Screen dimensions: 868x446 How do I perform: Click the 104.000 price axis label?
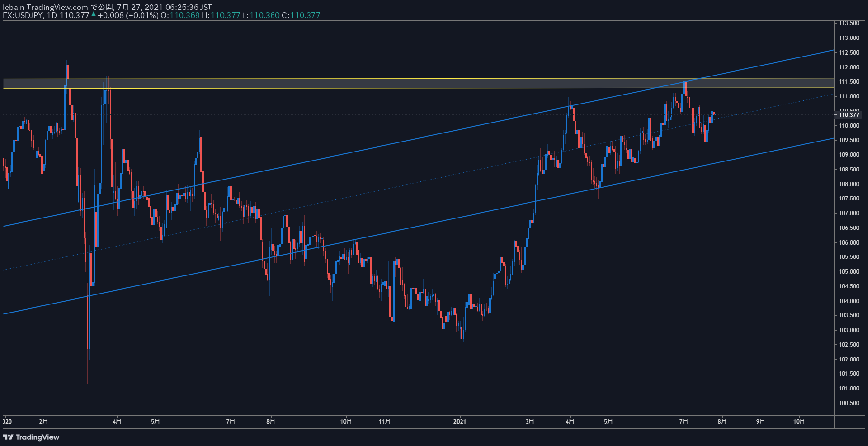pyautogui.click(x=849, y=301)
